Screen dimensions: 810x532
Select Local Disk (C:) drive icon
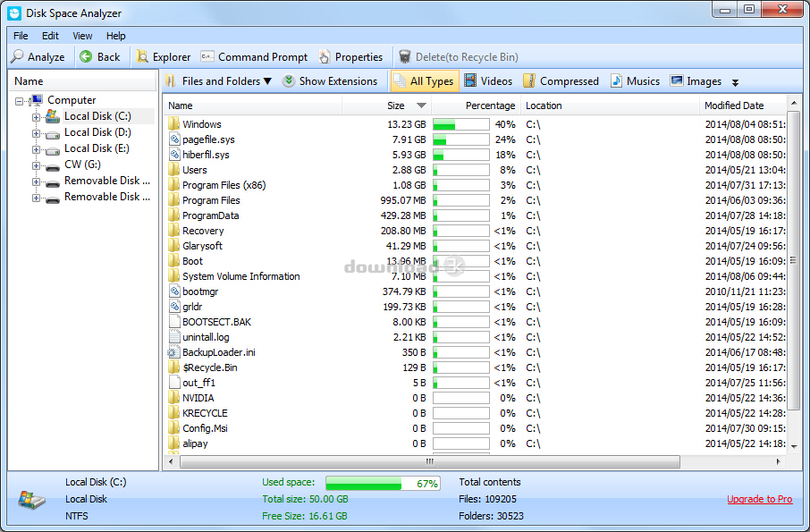click(x=53, y=116)
